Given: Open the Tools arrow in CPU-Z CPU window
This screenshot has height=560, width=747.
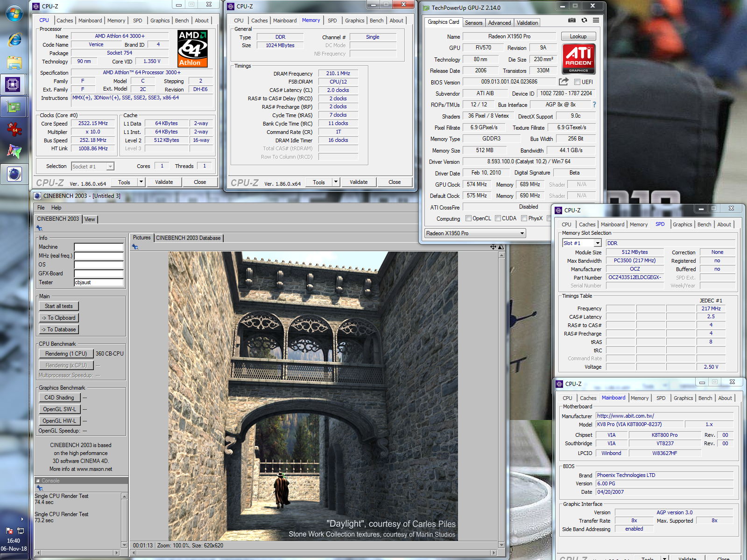Looking at the screenshot, I should coord(141,182).
